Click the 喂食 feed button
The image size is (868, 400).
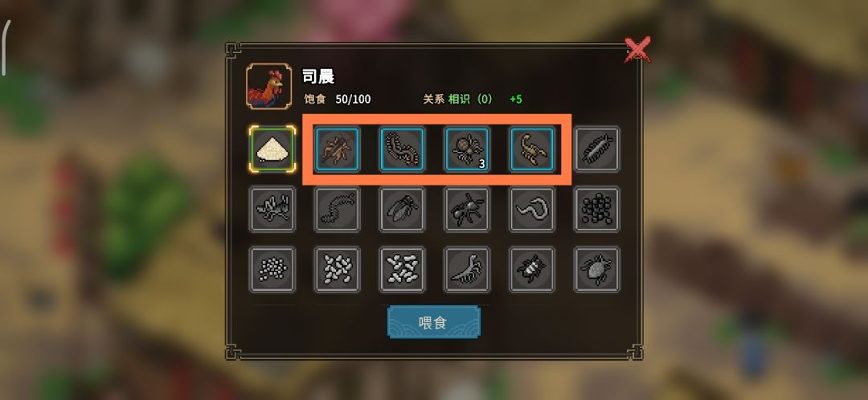[x=433, y=322]
